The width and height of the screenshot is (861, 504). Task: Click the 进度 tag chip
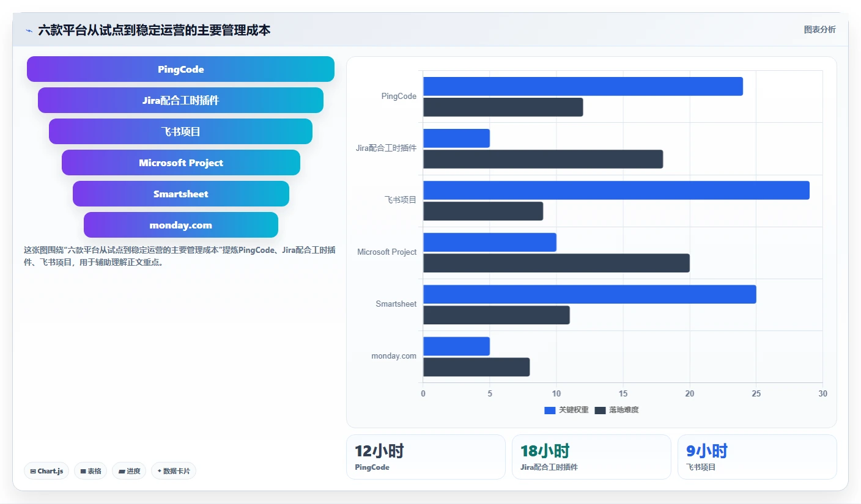pyautogui.click(x=129, y=471)
